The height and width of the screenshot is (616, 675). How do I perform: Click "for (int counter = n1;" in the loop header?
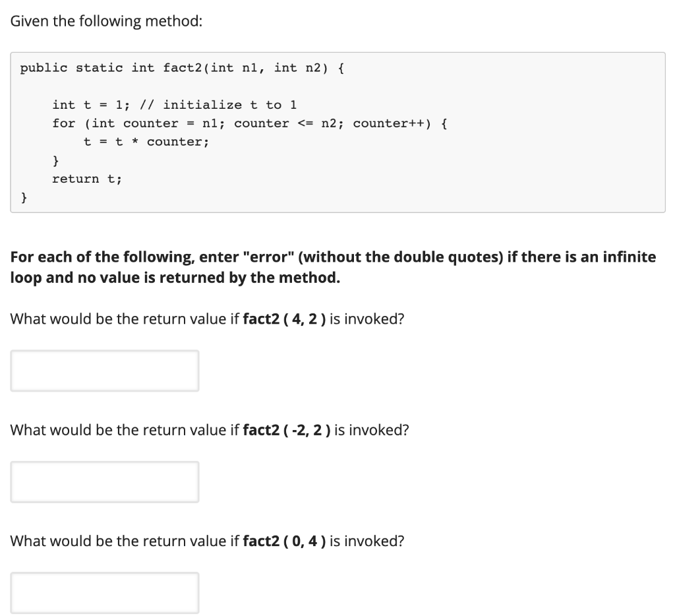(x=138, y=123)
